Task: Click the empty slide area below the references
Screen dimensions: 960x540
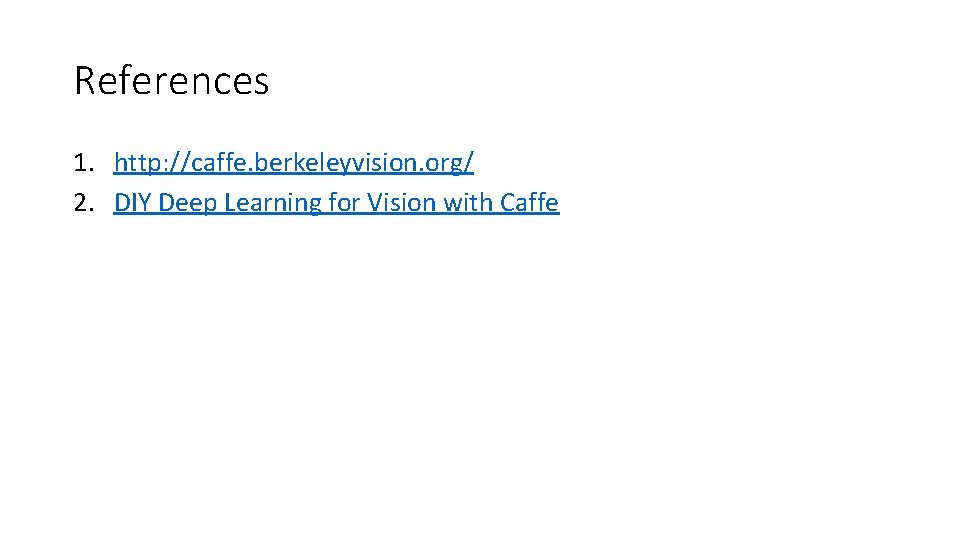Action: click(x=480, y=380)
